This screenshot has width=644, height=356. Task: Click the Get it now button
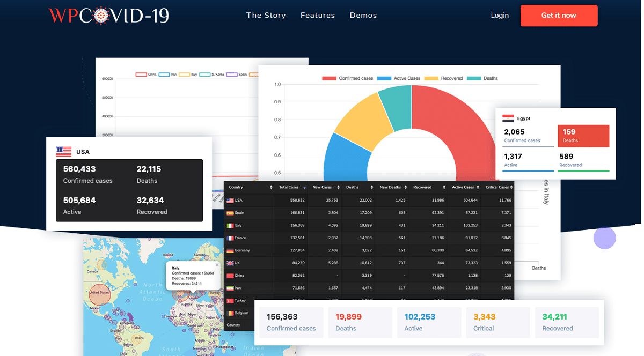[559, 16]
